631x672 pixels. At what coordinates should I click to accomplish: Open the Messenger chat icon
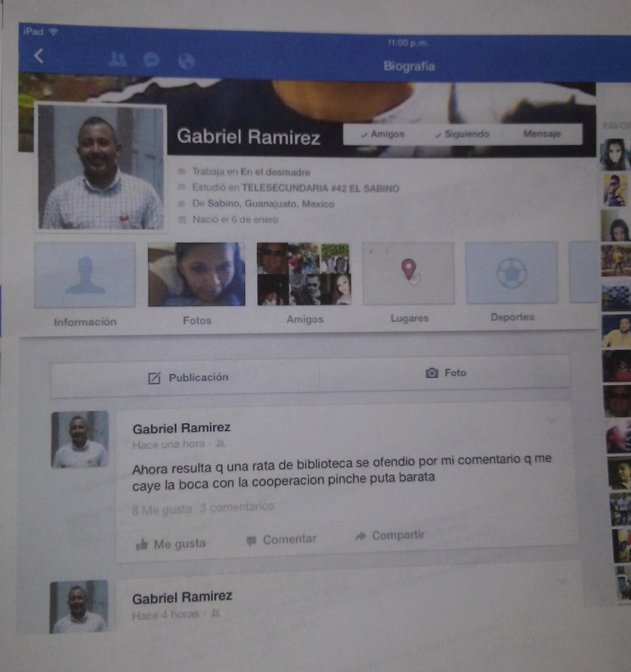click(152, 60)
